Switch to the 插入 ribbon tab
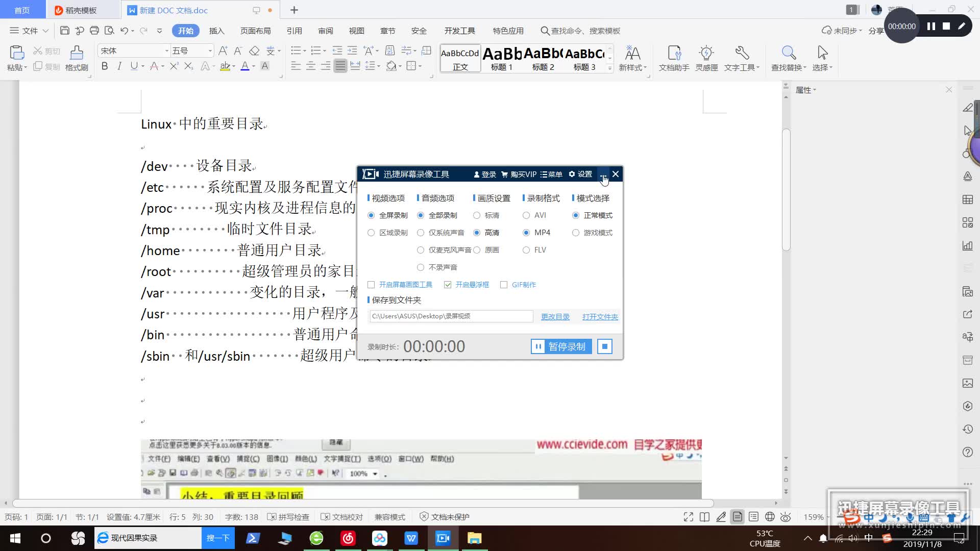Viewport: 980px width, 551px height. coord(216,31)
